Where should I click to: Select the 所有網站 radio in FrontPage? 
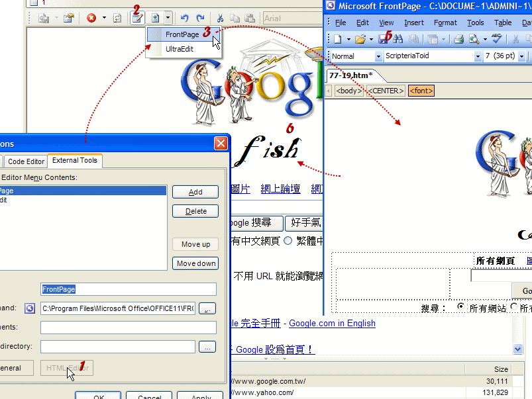pos(460,306)
